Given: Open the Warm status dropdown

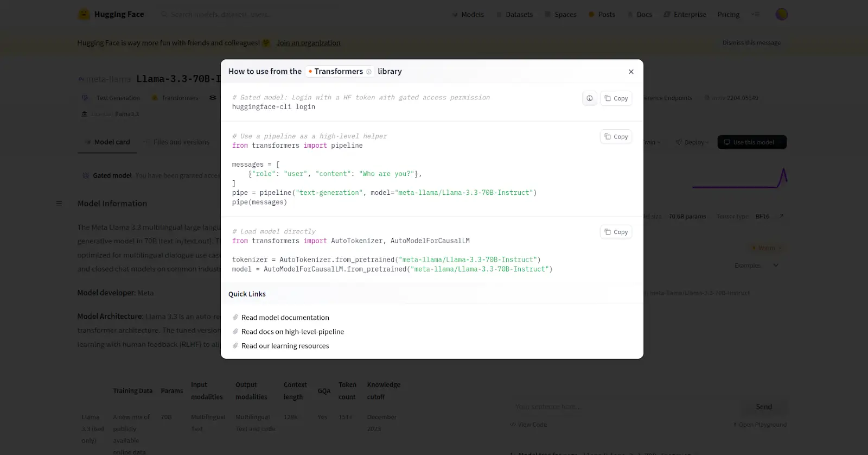Looking at the screenshot, I should [767, 248].
